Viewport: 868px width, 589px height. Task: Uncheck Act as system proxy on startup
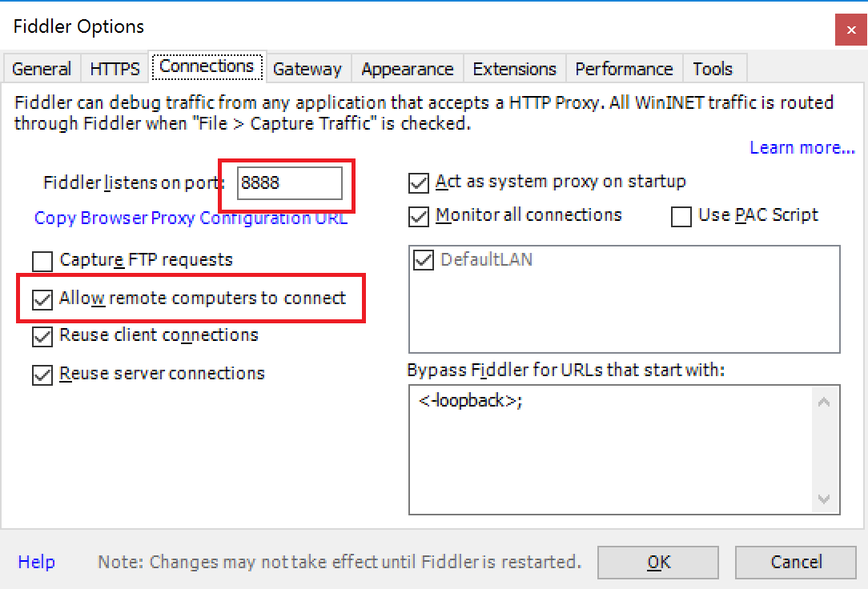point(419,183)
